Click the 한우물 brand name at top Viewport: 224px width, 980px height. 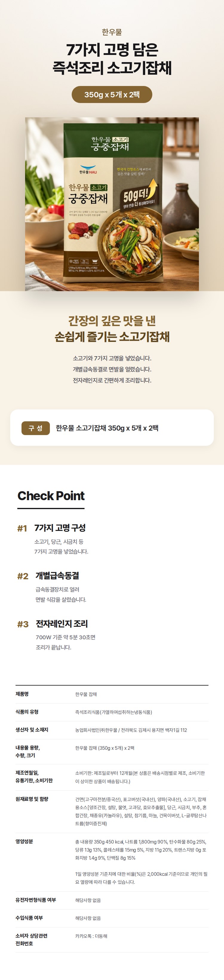[112, 32]
